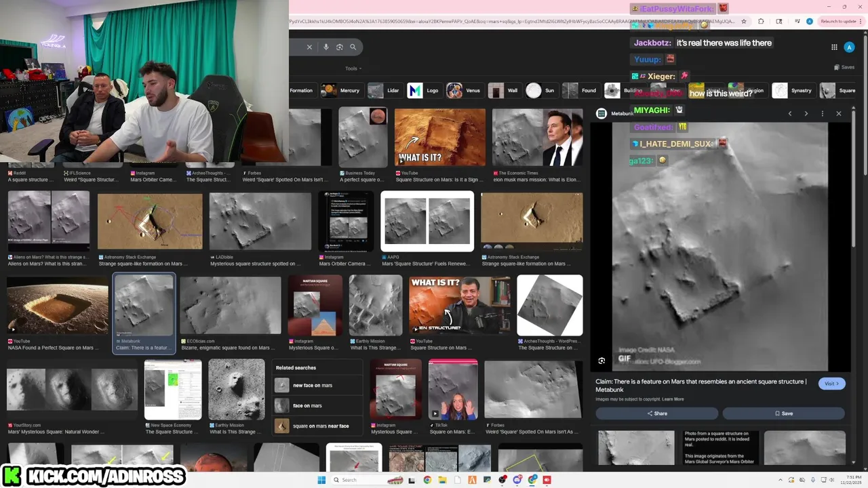Click the magnifier search icon
Image resolution: width=868 pixels, height=488 pixels.
353,47
